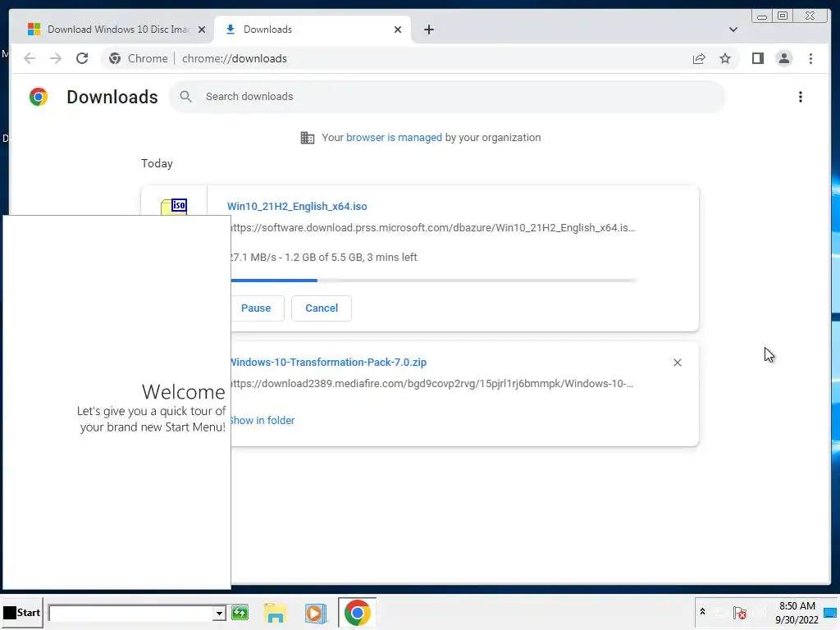The height and width of the screenshot is (630, 840).
Task: Open Chrome's main three-dot menu
Action: pyautogui.click(x=810, y=58)
